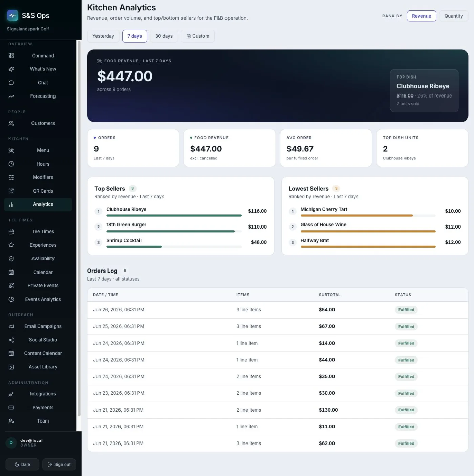Click the What's New sparkle icon
This screenshot has height=476, width=474.
pos(11,69)
